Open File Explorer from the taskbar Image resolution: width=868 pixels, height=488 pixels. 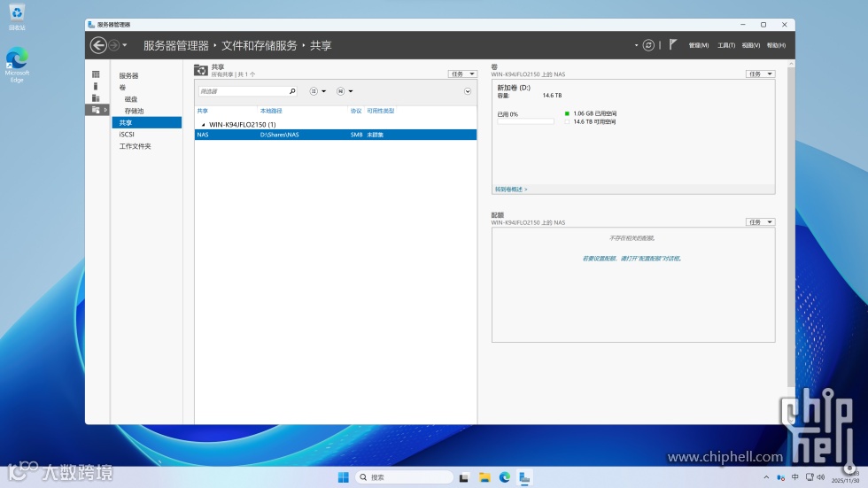pyautogui.click(x=484, y=477)
